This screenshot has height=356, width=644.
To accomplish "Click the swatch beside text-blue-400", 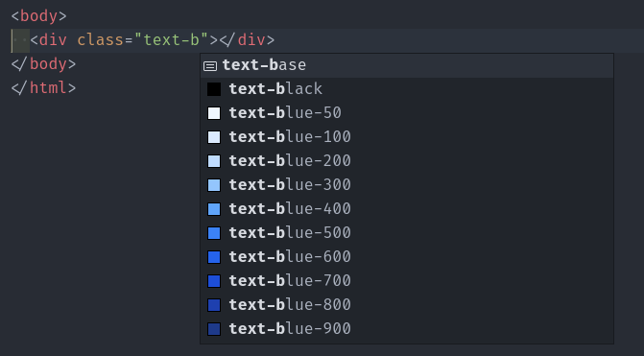I will (214, 209).
